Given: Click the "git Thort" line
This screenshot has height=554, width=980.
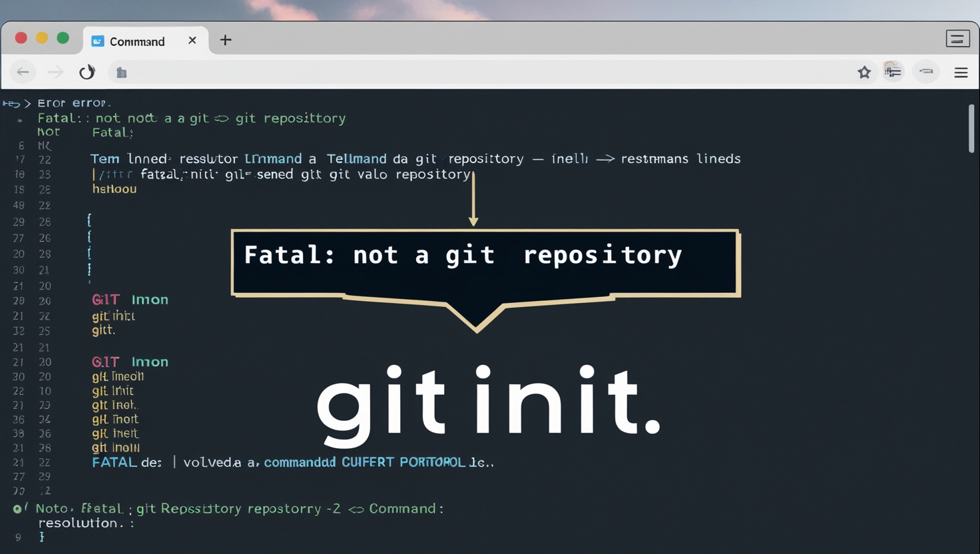Looking at the screenshot, I should pos(115,419).
